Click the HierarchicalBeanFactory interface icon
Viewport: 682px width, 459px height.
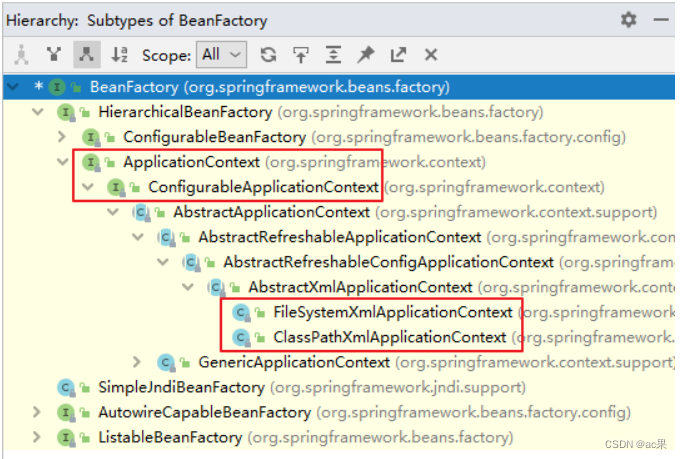pyautogui.click(x=66, y=112)
